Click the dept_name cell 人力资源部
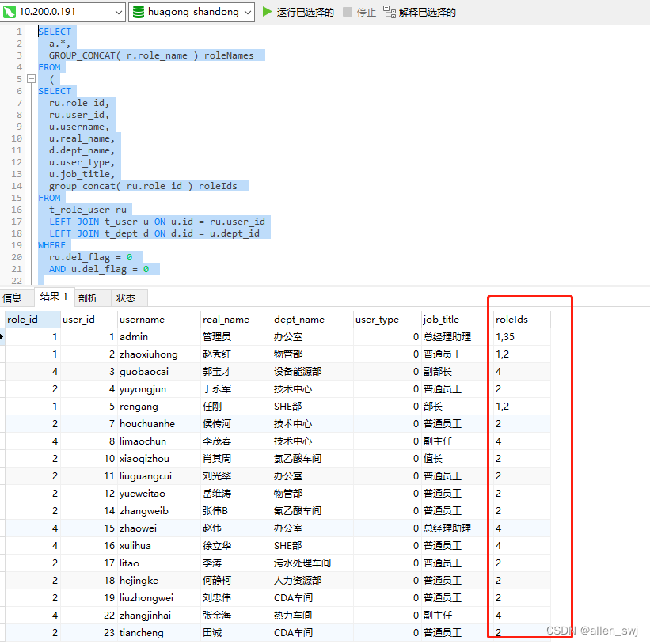 point(312,580)
